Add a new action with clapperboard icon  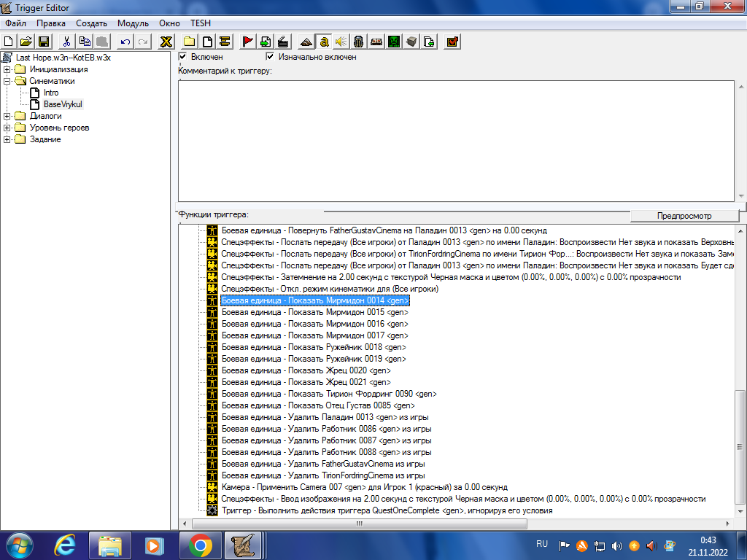pyautogui.click(x=283, y=42)
